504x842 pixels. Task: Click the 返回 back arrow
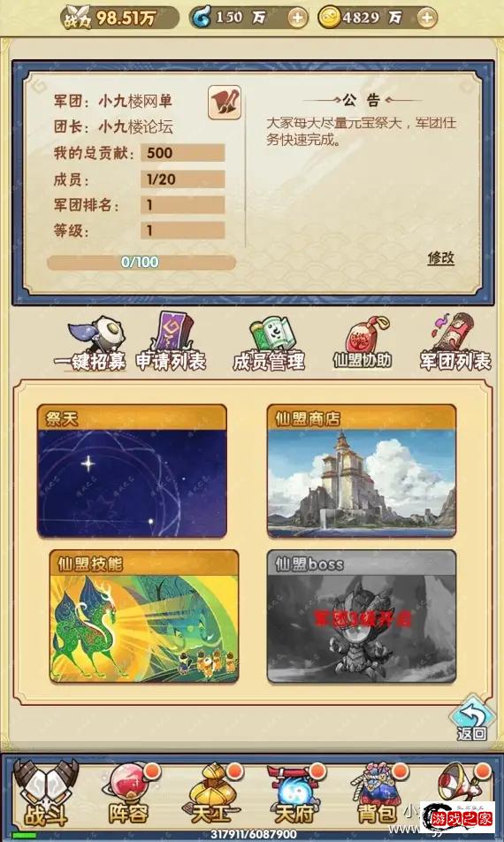[472, 718]
